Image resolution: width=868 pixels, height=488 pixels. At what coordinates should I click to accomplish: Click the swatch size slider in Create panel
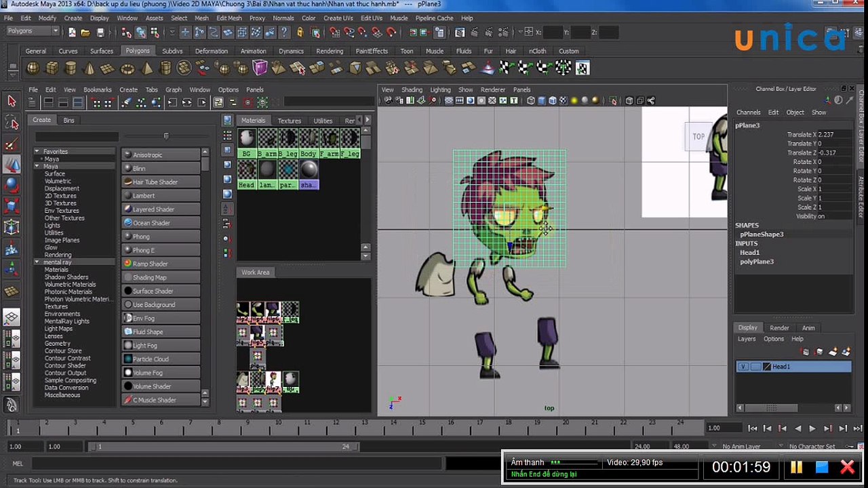click(166, 136)
